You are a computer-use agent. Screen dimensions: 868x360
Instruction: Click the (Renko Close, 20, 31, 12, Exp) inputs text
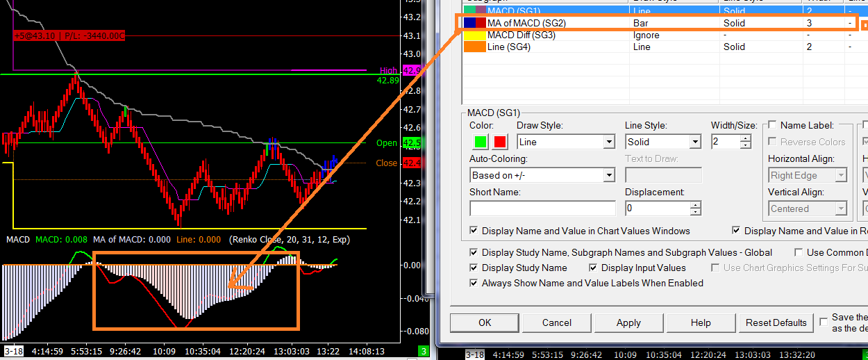tap(289, 239)
